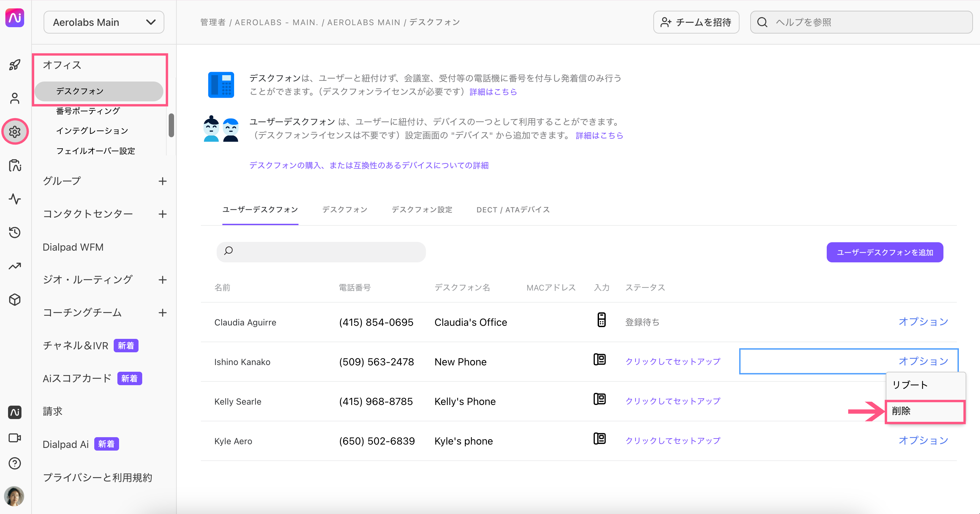Switch to ユーザーデスクフォン tab

(260, 210)
